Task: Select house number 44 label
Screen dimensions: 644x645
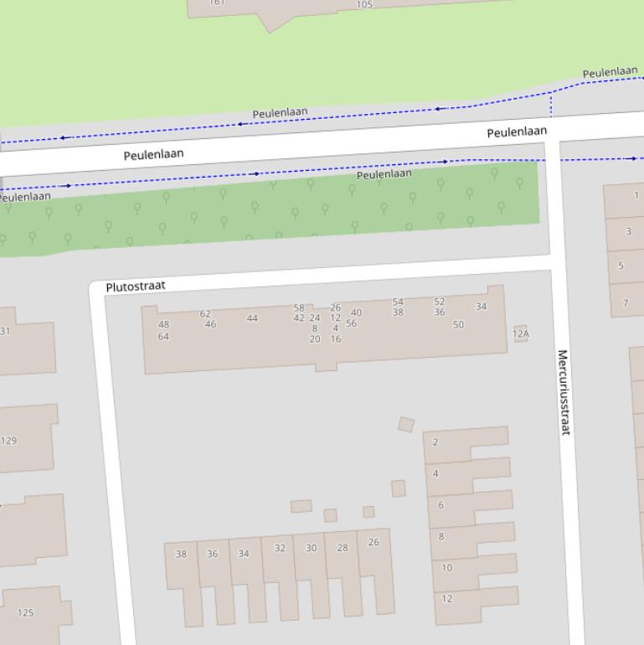Action: (252, 318)
